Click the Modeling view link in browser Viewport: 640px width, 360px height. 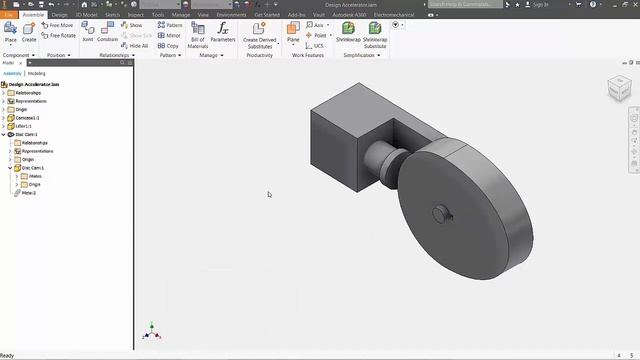tap(36, 73)
